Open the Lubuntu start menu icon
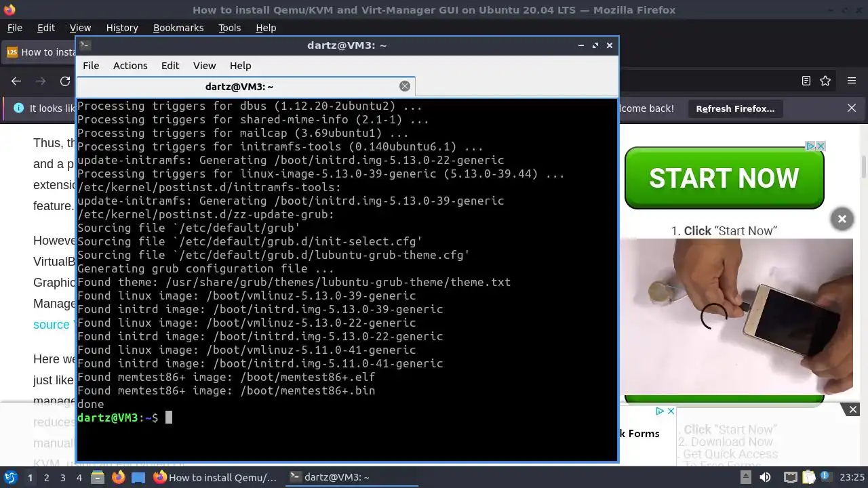Image resolution: width=868 pixels, height=488 pixels. click(x=10, y=477)
